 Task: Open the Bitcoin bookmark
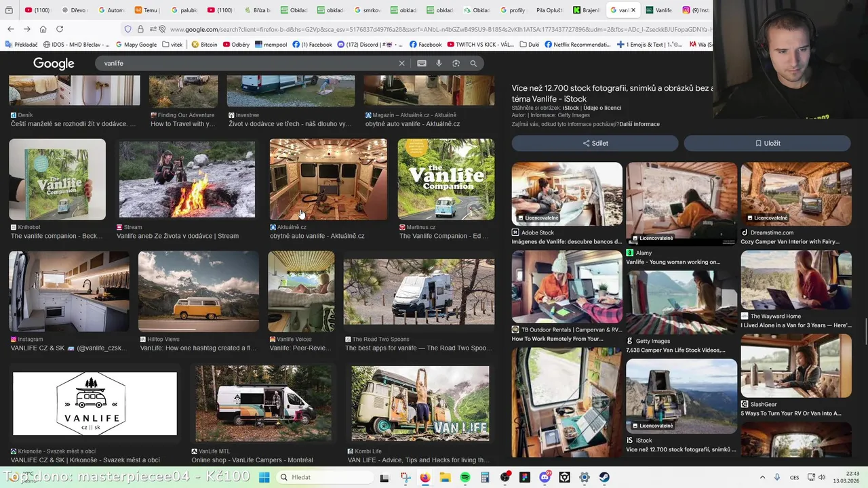coord(204,45)
